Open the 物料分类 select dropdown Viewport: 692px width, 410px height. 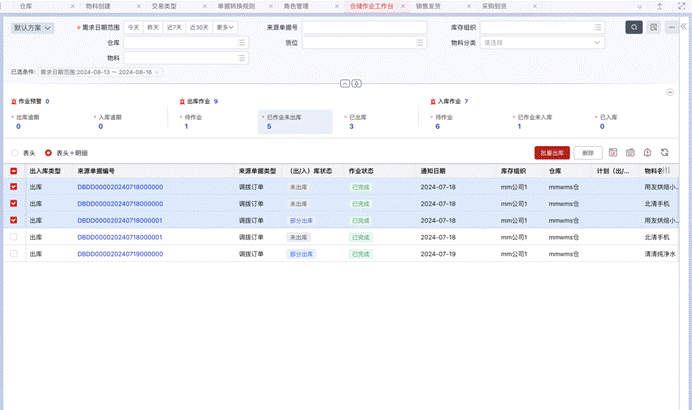(x=541, y=43)
